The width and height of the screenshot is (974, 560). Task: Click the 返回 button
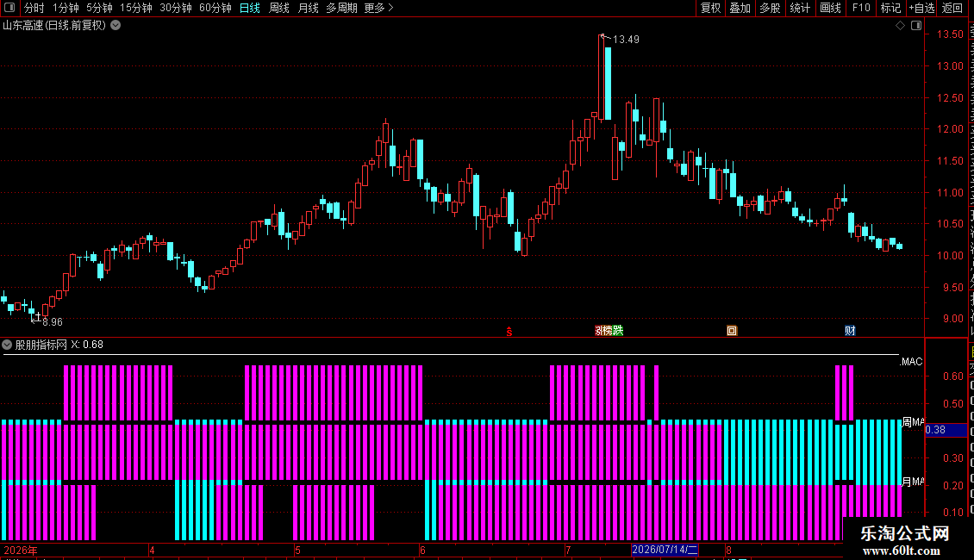pyautogui.click(x=952, y=8)
